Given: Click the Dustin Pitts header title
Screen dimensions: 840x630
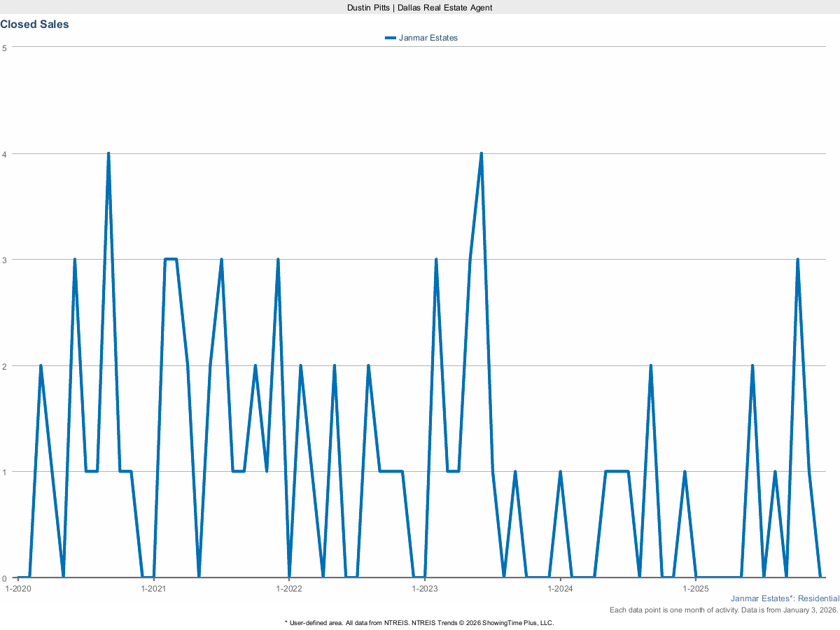Looking at the screenshot, I should [x=420, y=7].
